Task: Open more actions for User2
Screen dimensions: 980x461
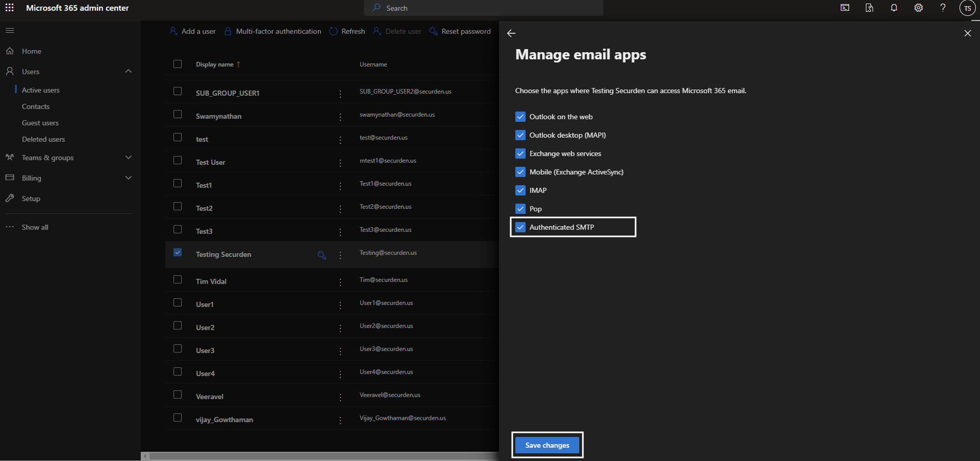Action: [x=340, y=328]
